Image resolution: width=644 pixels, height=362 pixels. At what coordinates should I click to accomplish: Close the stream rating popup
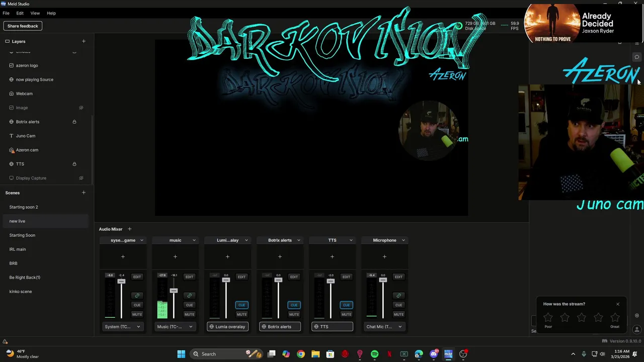pyautogui.click(x=618, y=304)
